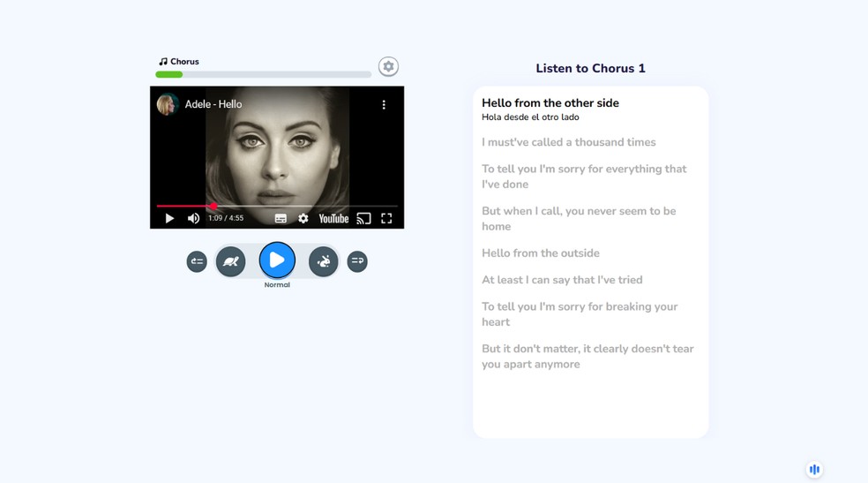This screenshot has height=483, width=868.
Task: Click the Adele channel avatar
Action: [x=167, y=104]
